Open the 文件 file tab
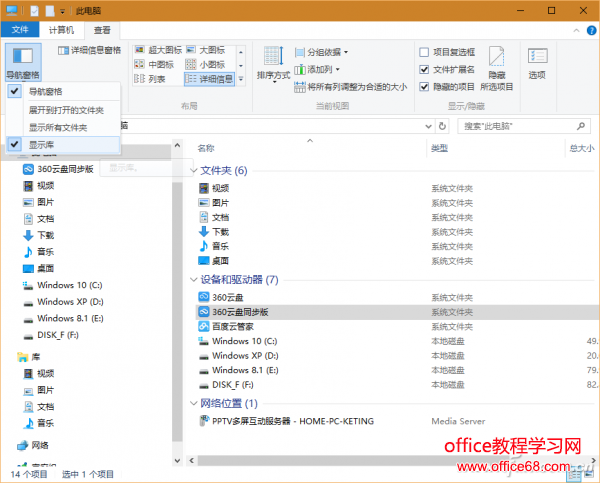 (20, 30)
